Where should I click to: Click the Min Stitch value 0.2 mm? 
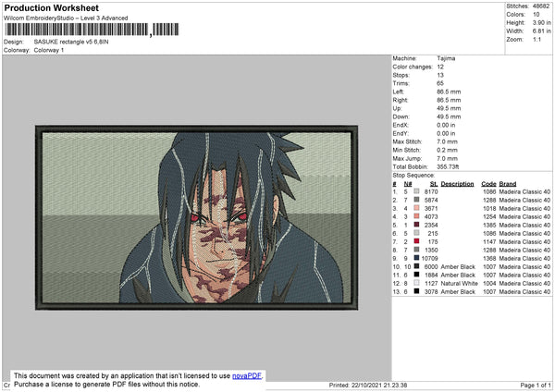(x=447, y=150)
